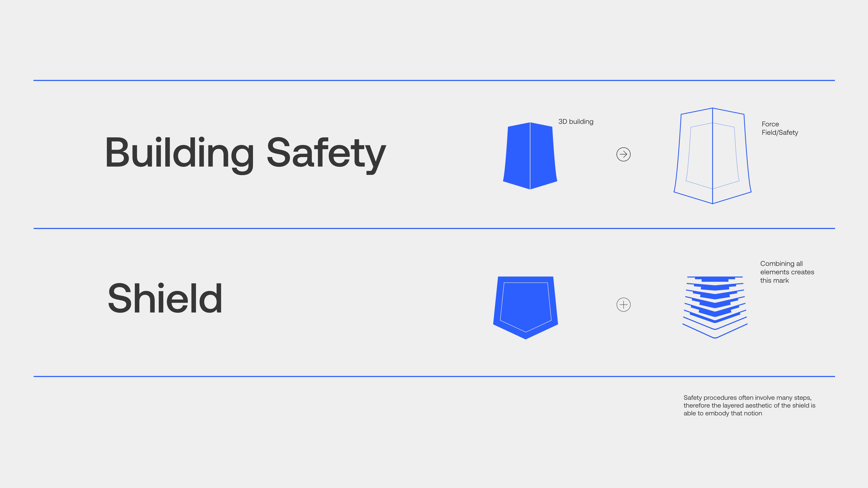Click the circled plus icon
The width and height of the screenshot is (868, 488).
(623, 304)
